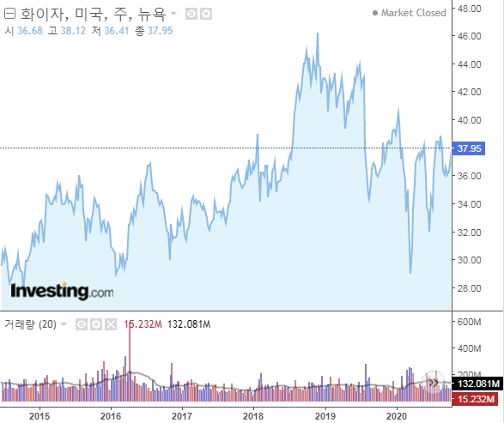Expand the 거래량 (20) indicator dropdown arrow

[64, 324]
